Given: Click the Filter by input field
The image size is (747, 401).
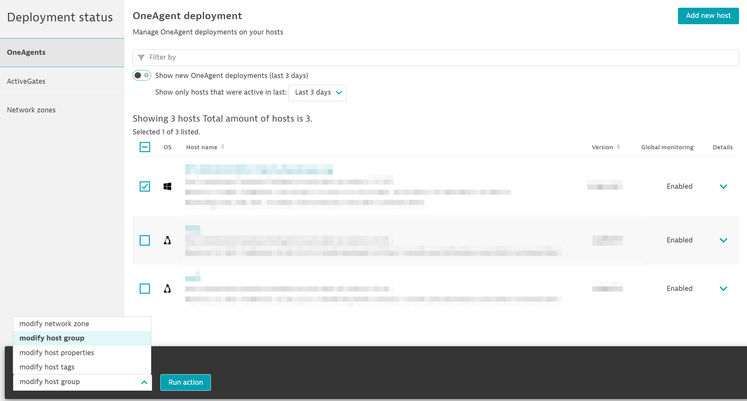Looking at the screenshot, I should (x=435, y=57).
